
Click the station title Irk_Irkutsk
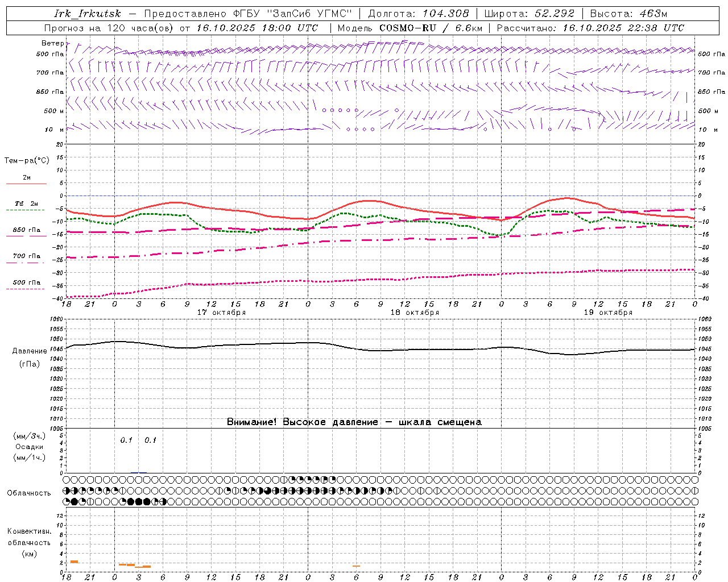[87, 14]
